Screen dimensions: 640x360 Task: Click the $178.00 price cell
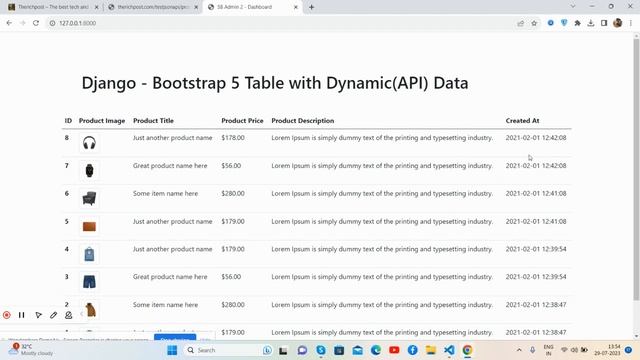(x=233, y=138)
